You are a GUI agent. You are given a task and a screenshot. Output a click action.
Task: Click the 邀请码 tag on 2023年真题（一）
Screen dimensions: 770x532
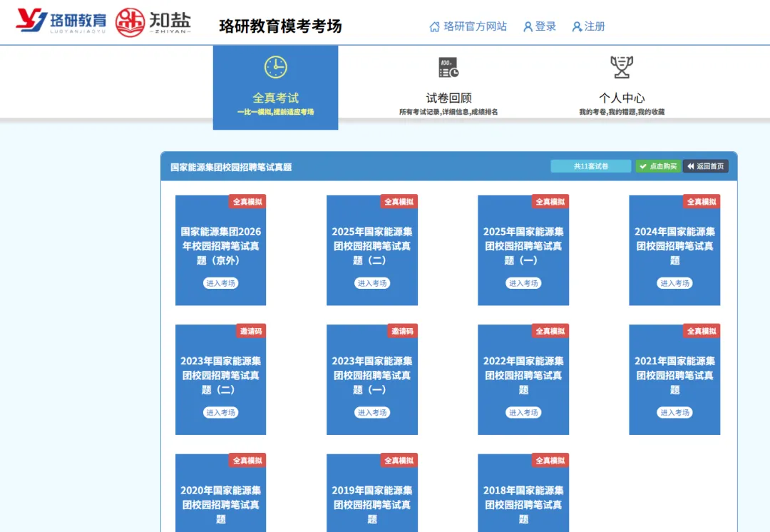click(402, 331)
